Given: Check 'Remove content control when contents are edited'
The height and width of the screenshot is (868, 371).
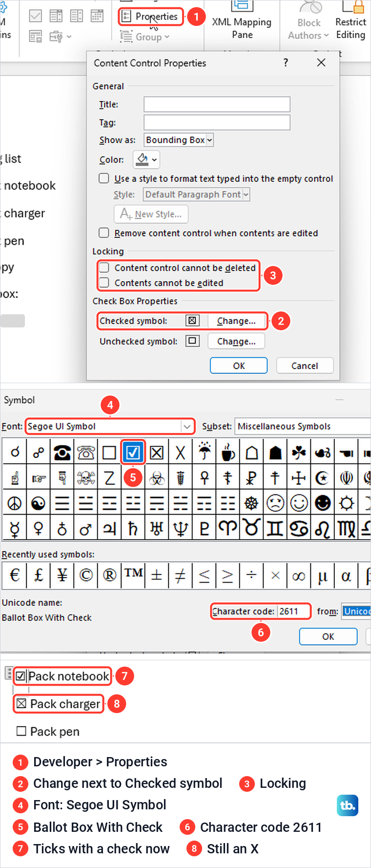Looking at the screenshot, I should (104, 233).
